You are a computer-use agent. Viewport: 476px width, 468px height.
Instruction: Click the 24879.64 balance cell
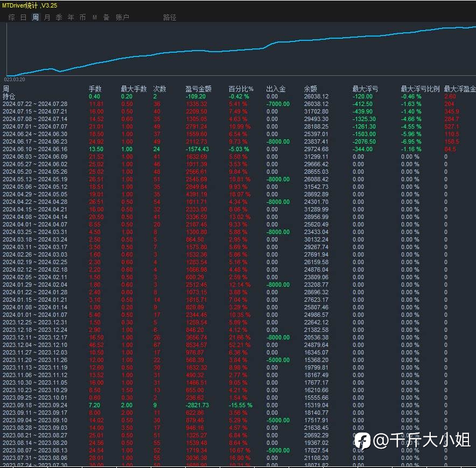[316, 345]
